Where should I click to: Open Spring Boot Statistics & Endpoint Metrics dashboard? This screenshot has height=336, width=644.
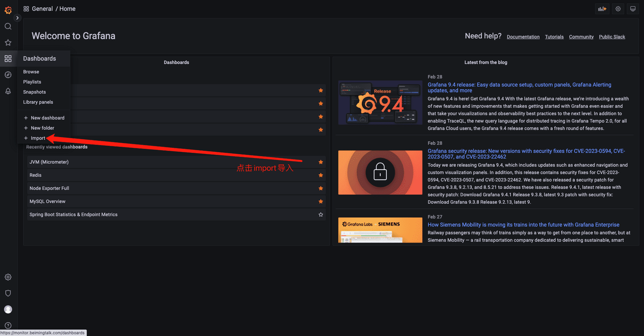74,215
